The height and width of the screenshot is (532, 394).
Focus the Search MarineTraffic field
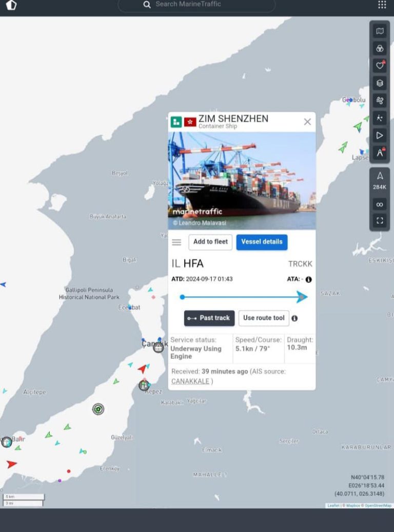coord(196,5)
